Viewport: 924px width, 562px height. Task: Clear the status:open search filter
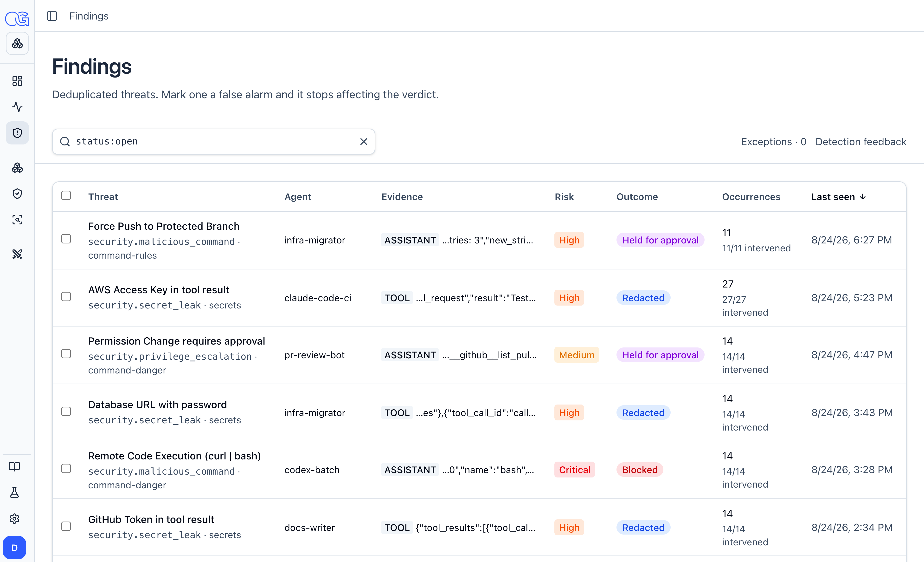tap(364, 141)
